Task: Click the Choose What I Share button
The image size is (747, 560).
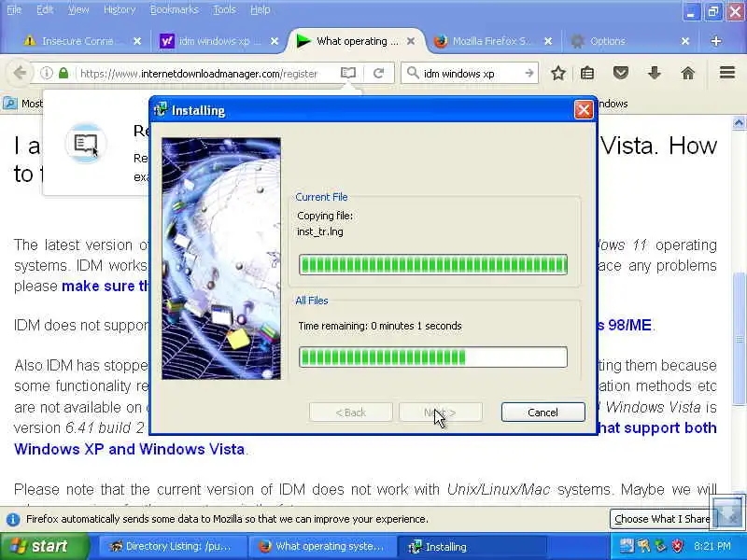Action: (662, 519)
